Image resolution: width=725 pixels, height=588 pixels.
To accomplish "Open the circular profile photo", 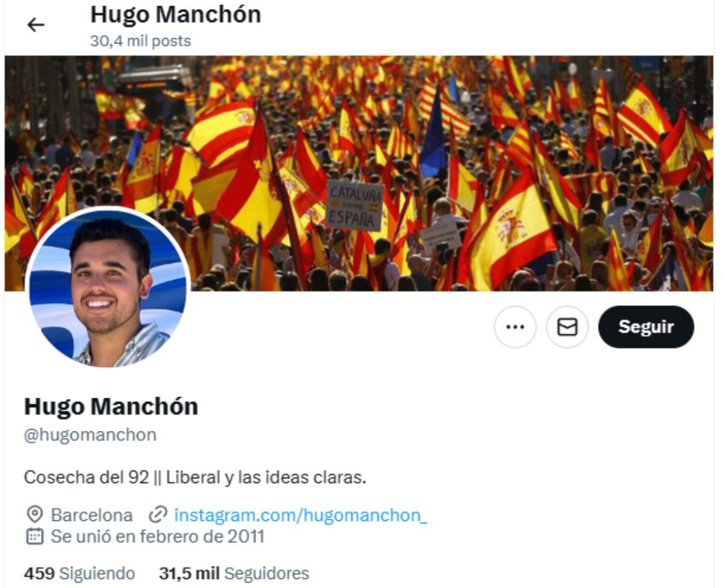I will point(108,287).
